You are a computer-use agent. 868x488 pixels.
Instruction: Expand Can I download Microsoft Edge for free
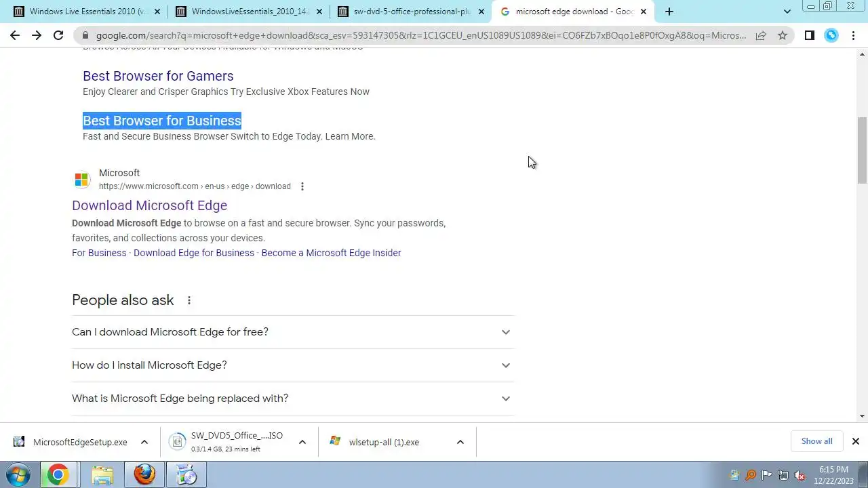pyautogui.click(x=293, y=332)
